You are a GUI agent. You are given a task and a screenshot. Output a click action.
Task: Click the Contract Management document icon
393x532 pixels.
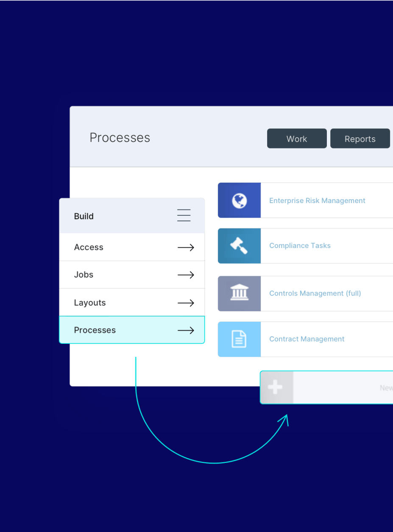[239, 339]
